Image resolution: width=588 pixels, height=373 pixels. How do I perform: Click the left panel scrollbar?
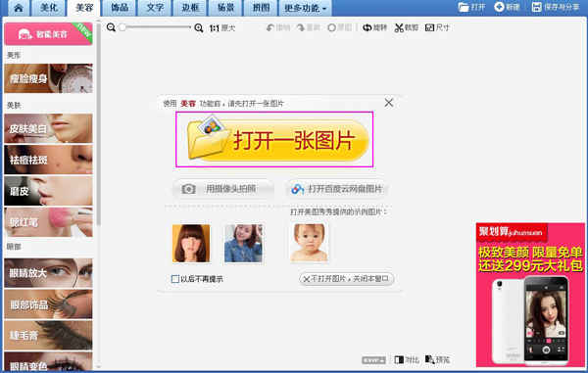99,123
